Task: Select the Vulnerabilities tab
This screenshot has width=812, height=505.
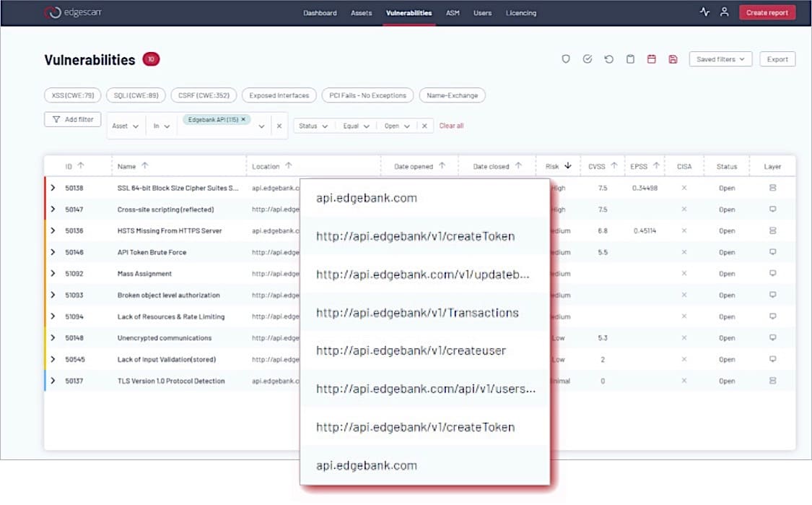Action: tap(409, 13)
